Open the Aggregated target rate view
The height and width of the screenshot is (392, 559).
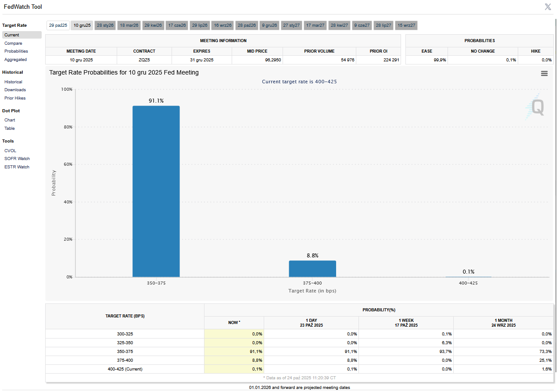pos(15,60)
